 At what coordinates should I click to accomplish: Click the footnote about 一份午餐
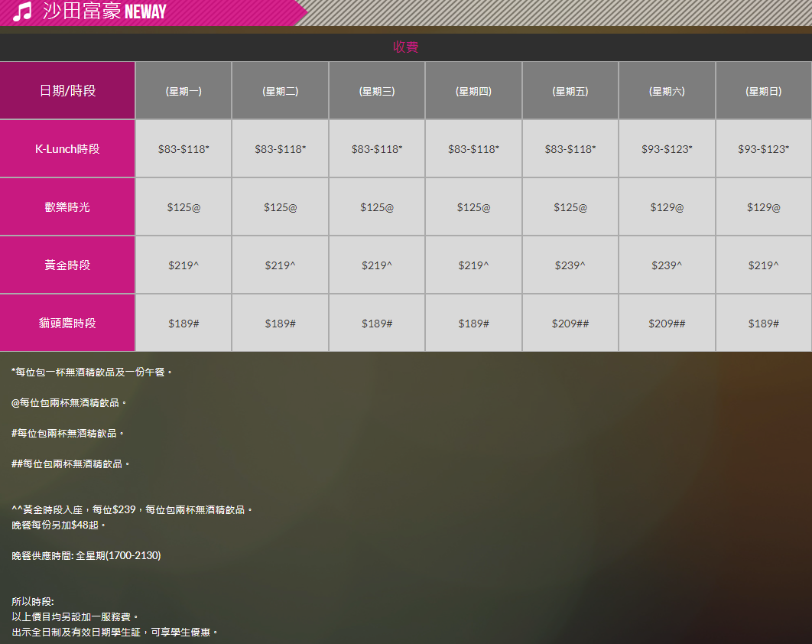(92, 372)
